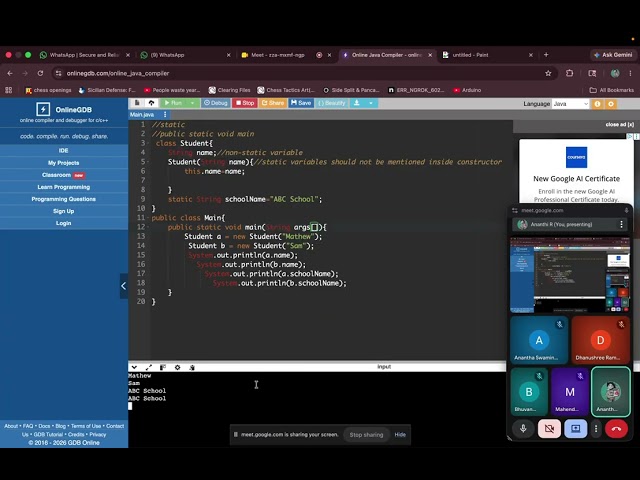This screenshot has height=480, width=640.
Task: Click the OnlineGDB logo
Action: (x=64, y=109)
